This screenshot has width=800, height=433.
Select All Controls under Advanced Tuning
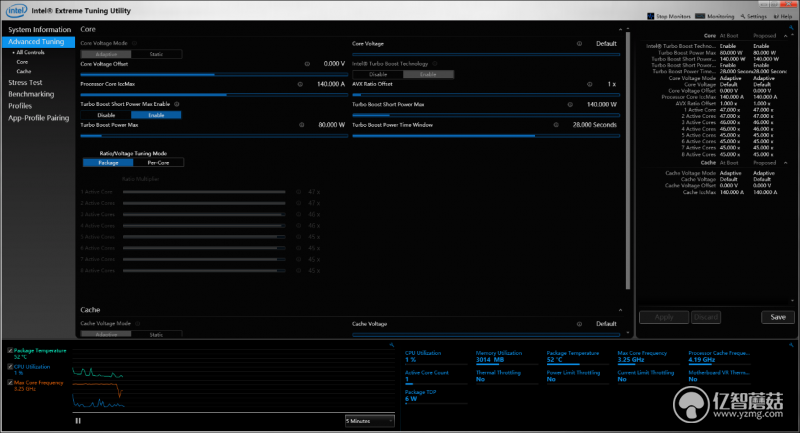pos(30,53)
